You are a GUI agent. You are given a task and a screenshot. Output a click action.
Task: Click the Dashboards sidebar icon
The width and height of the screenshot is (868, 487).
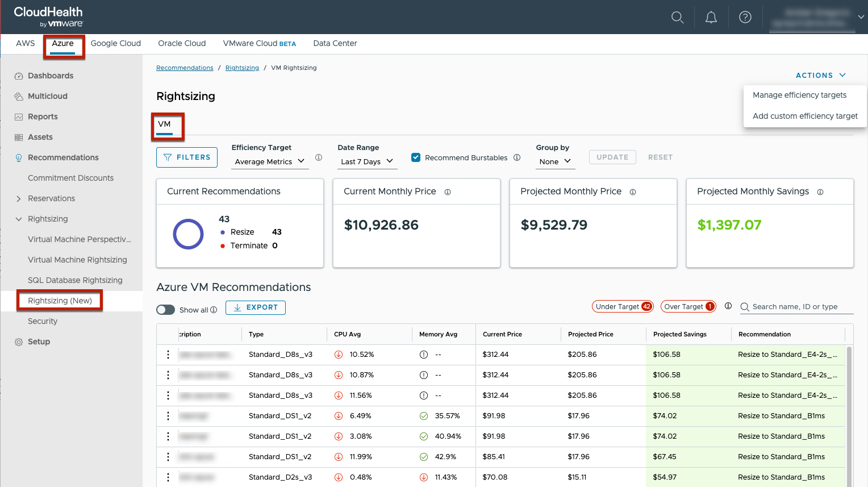click(17, 76)
